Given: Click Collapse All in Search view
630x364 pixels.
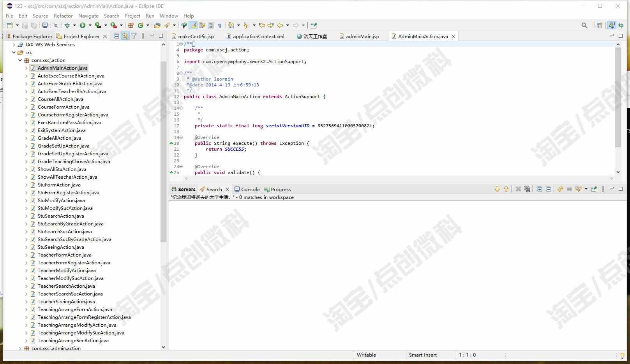Looking at the screenshot, I should click(549, 189).
